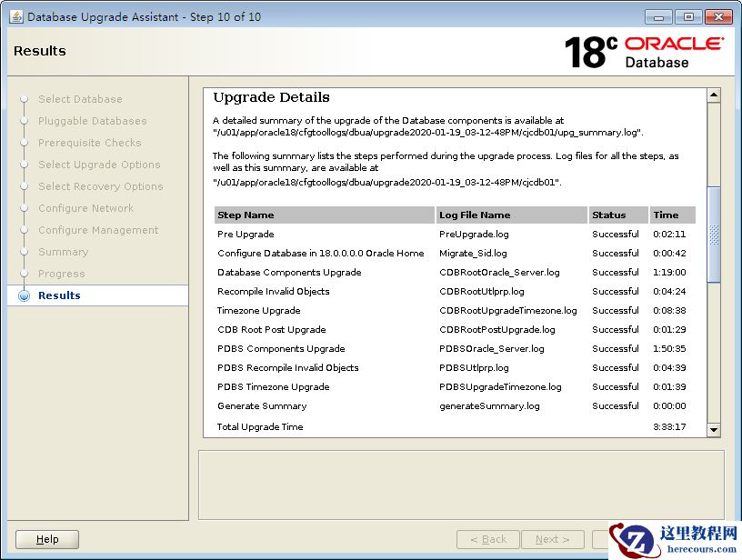Screen dimensions: 742x560
Task: Select the Select Upgrade Options step
Action: pyautogui.click(x=99, y=165)
